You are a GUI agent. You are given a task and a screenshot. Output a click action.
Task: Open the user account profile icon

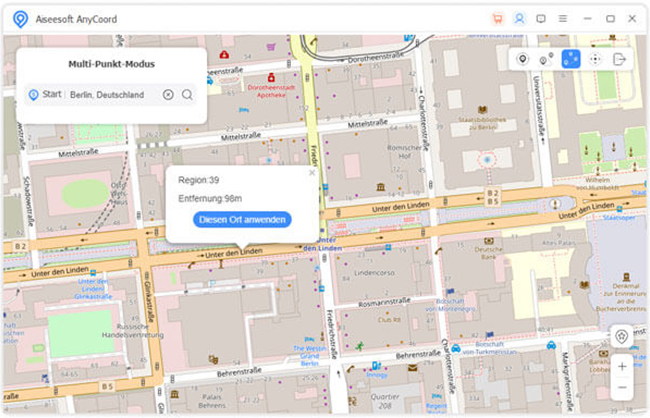tap(519, 18)
